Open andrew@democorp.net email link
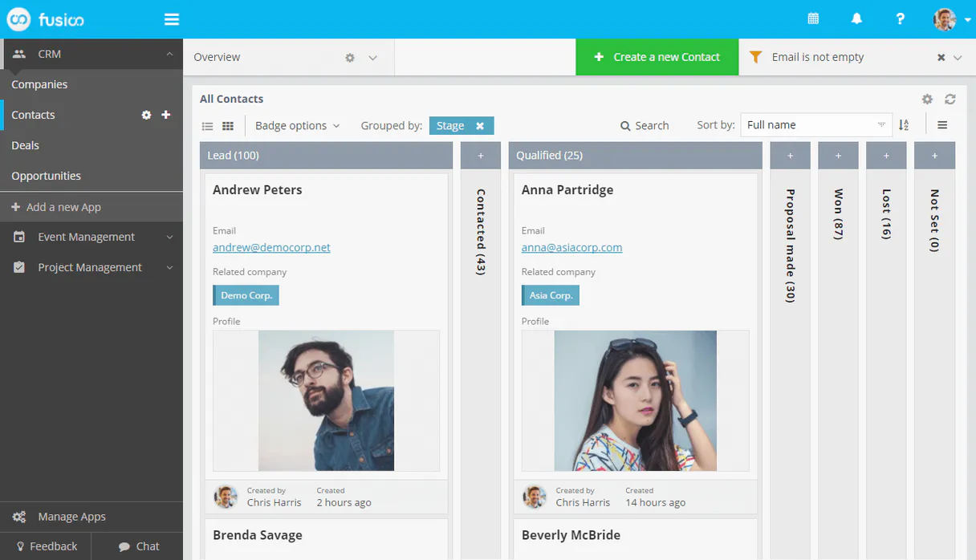This screenshot has height=560, width=976. tap(271, 247)
